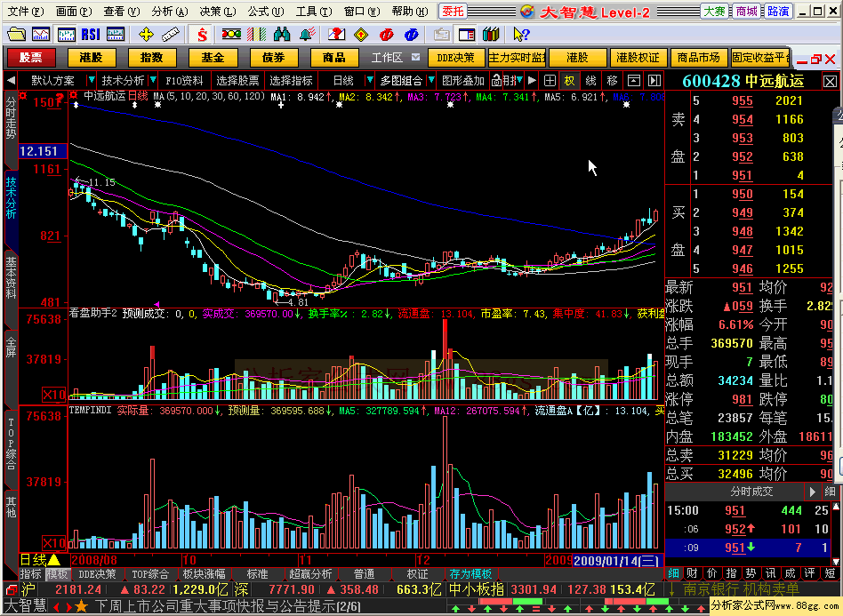Click the window panel up-arrow icon
843x616 pixels.
click(x=634, y=81)
